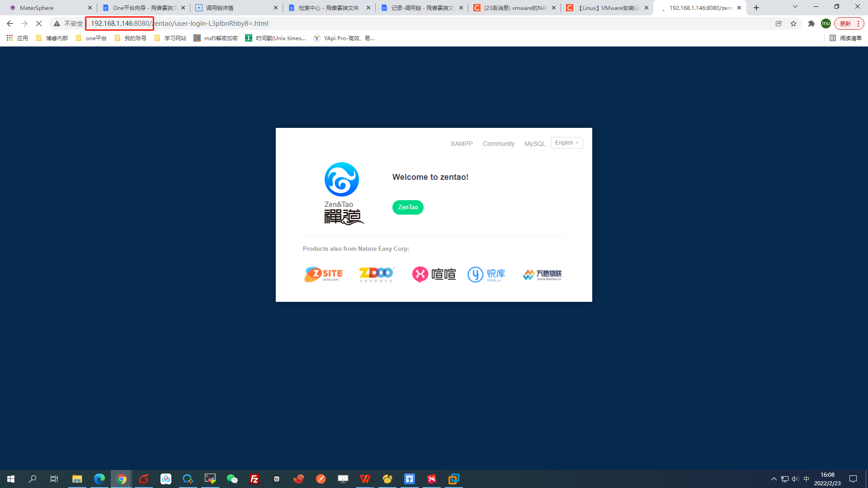Share this page via share icon
This screenshot has height=488, width=868.
778,23
